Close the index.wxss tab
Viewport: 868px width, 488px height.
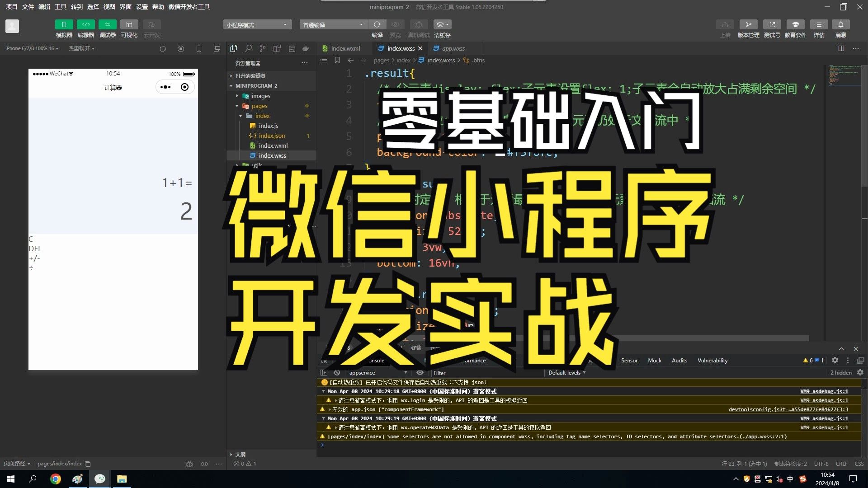(x=420, y=48)
